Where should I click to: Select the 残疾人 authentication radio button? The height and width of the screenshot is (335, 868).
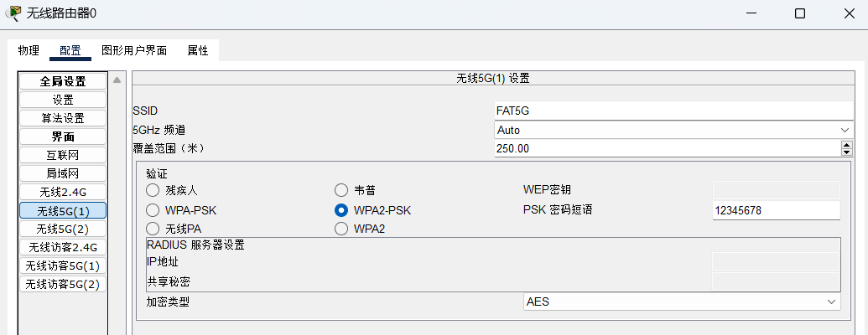[153, 191]
